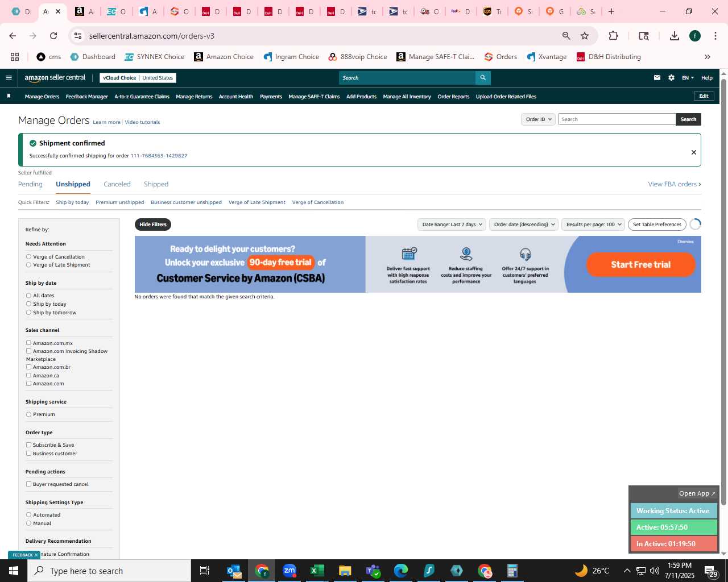The width and height of the screenshot is (728, 582).
Task: Open the browser extensions puzzle icon
Action: (x=613, y=36)
